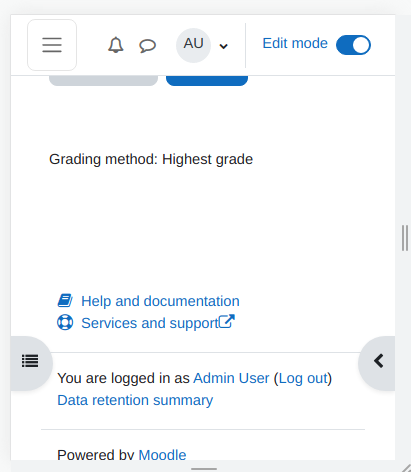Viewport: 411px width, 472px height.
Task: Open the hamburger side menu
Action: coord(52,45)
